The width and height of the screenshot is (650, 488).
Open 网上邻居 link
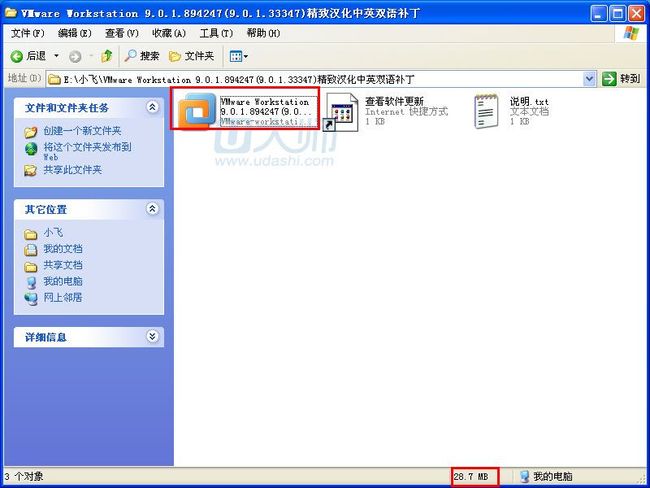[63, 297]
